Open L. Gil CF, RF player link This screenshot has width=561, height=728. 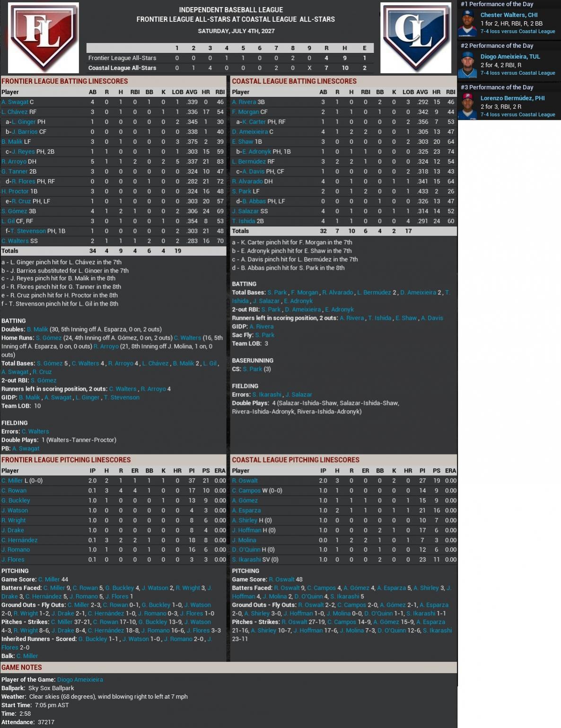click(8, 221)
